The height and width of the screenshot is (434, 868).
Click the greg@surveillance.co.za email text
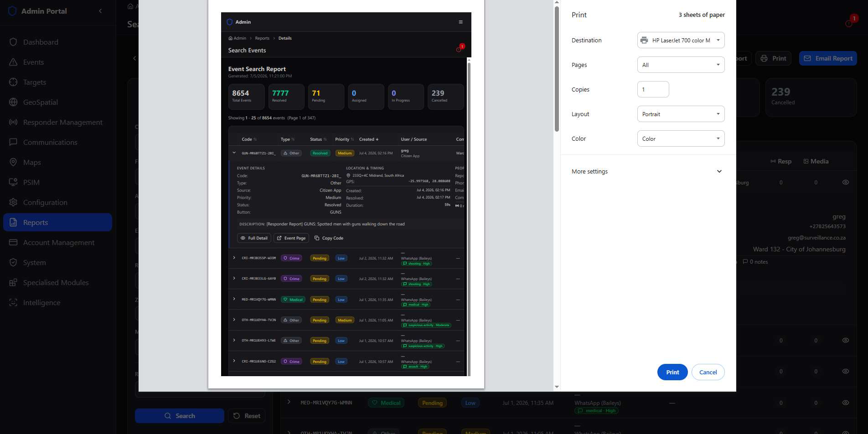[x=816, y=238]
